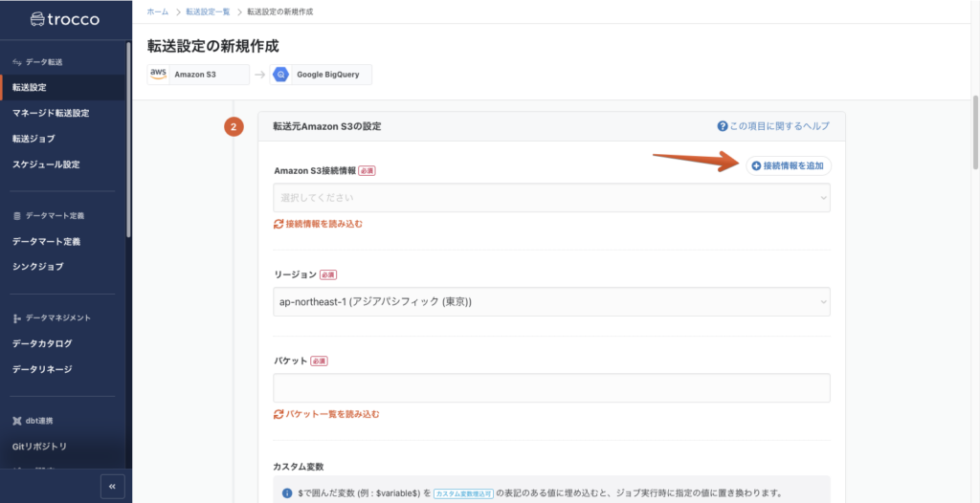Image resolution: width=980 pixels, height=503 pixels.
Task: Go to 転送ジョブ in sidebar
Action: (33, 139)
